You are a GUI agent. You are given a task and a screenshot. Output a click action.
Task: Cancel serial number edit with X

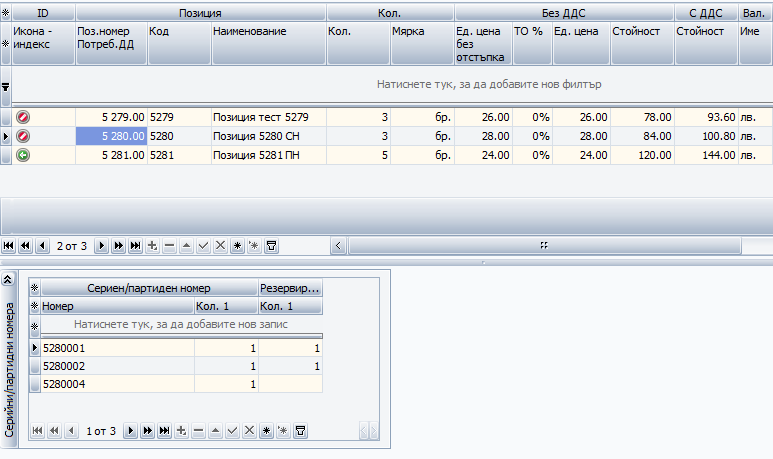tap(249, 431)
